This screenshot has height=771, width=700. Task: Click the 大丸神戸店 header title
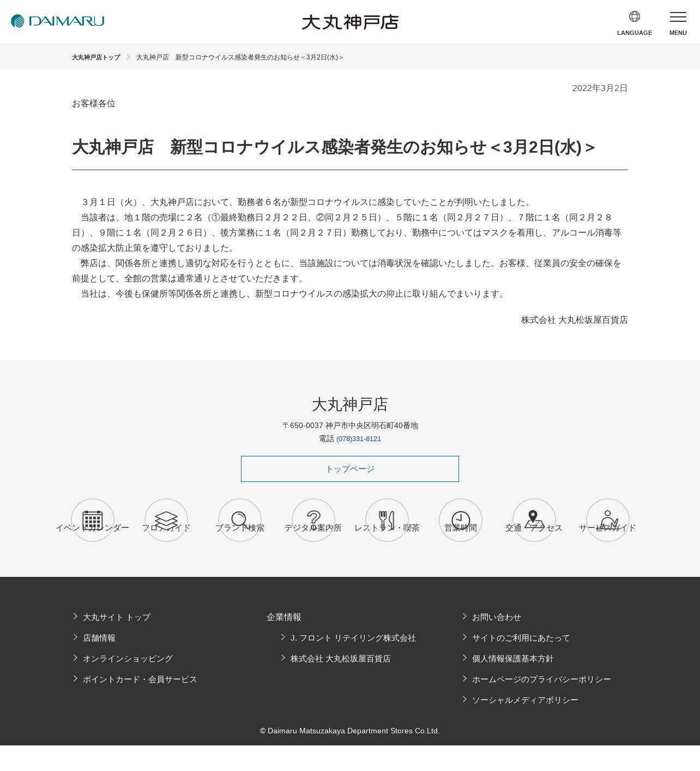[350, 22]
